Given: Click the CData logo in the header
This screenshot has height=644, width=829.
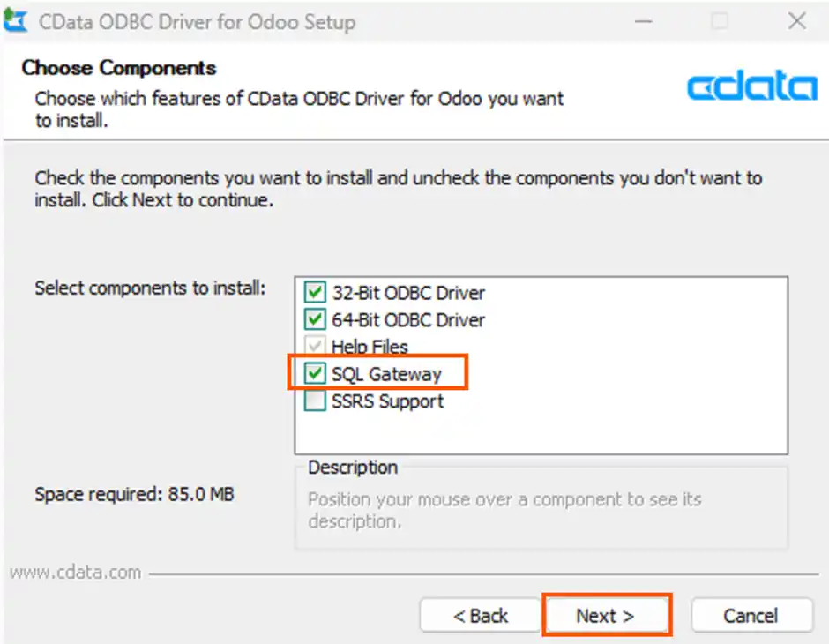Looking at the screenshot, I should pos(751,86).
